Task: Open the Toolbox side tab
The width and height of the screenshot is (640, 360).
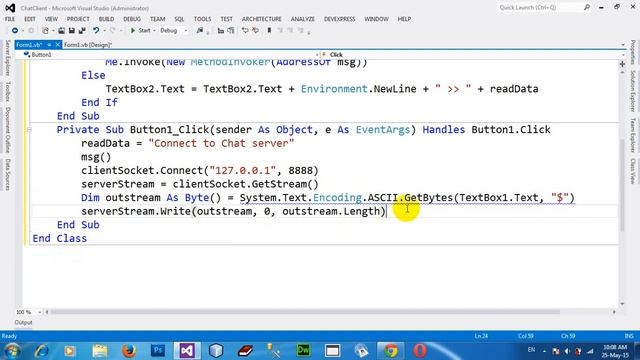Action: coord(7,91)
